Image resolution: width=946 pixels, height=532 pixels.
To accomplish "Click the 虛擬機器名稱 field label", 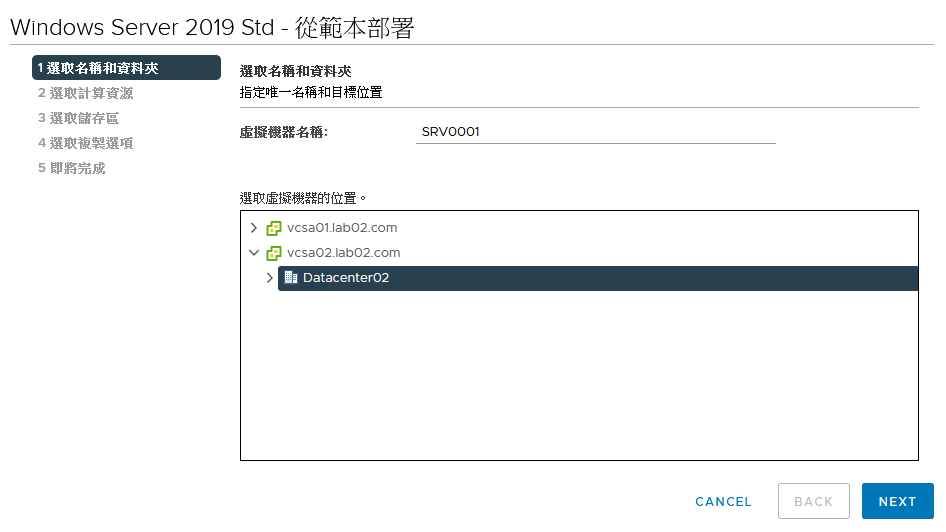I will point(284,132).
